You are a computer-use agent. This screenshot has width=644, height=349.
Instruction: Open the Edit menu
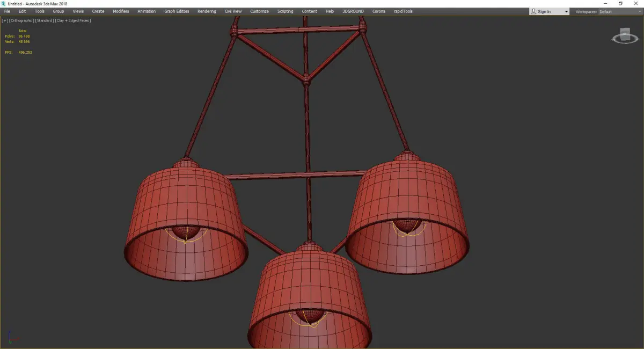coord(22,11)
